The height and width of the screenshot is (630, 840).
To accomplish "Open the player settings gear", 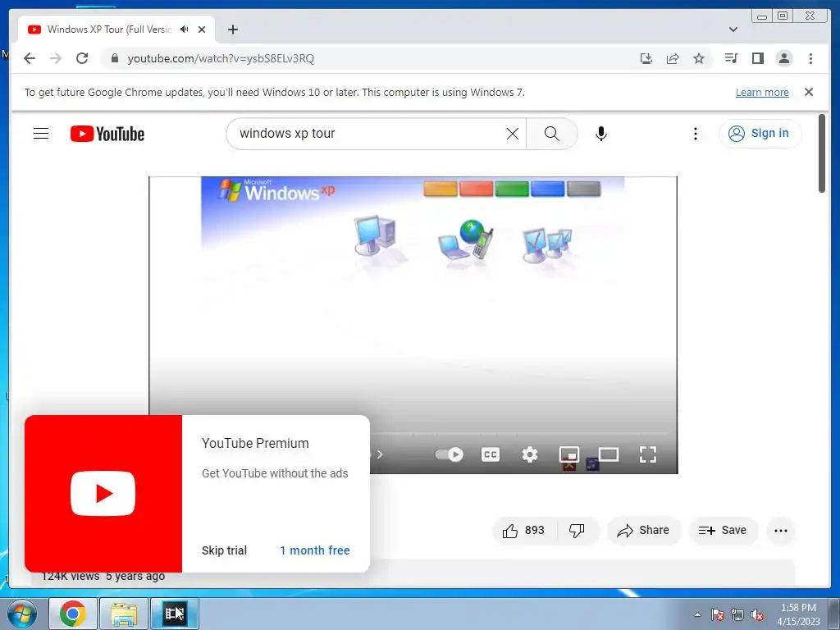I will (530, 454).
